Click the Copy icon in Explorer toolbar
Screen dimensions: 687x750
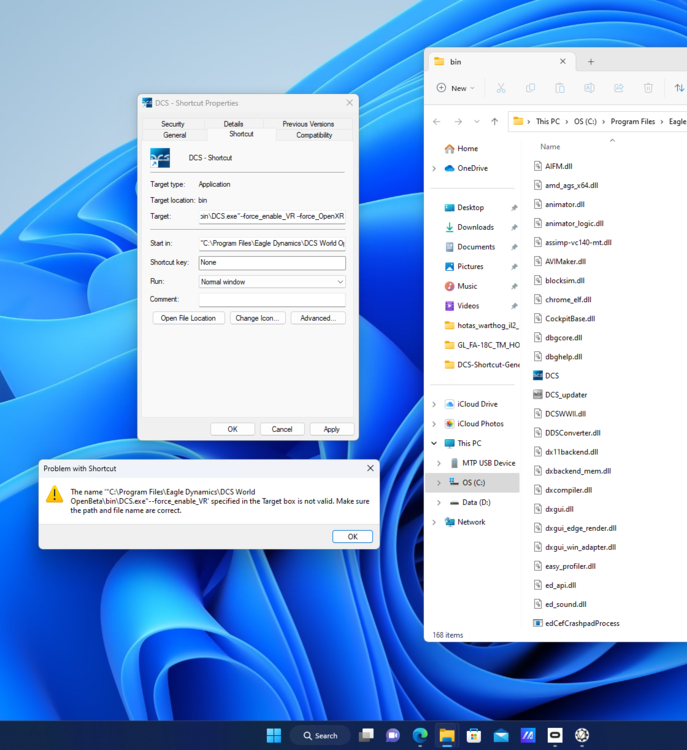530,88
